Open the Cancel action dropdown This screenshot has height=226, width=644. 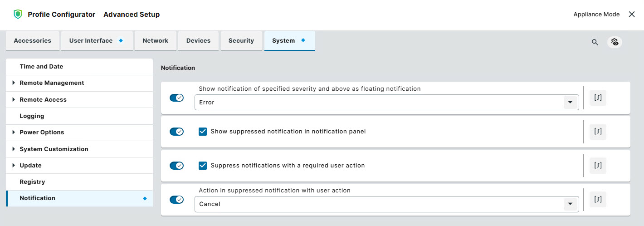coord(386,204)
